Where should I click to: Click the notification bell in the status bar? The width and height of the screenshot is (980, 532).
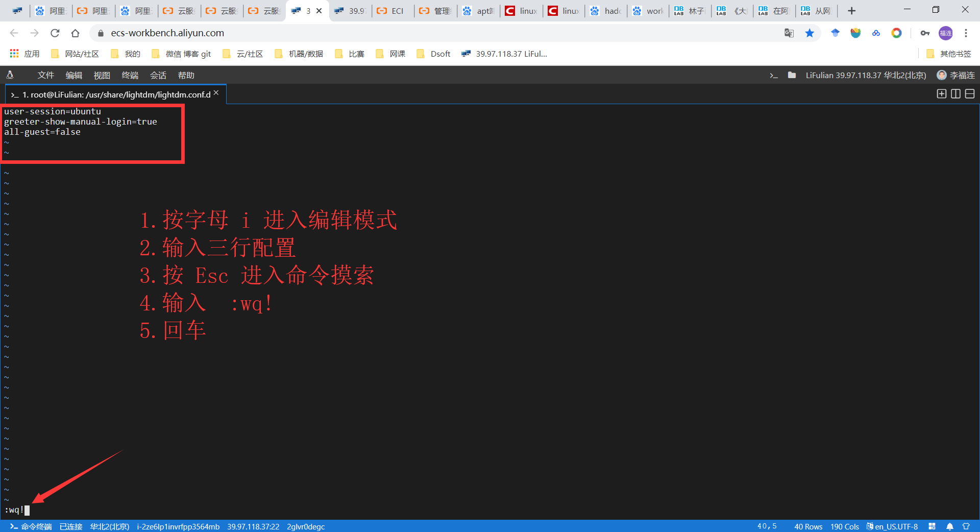(x=949, y=526)
